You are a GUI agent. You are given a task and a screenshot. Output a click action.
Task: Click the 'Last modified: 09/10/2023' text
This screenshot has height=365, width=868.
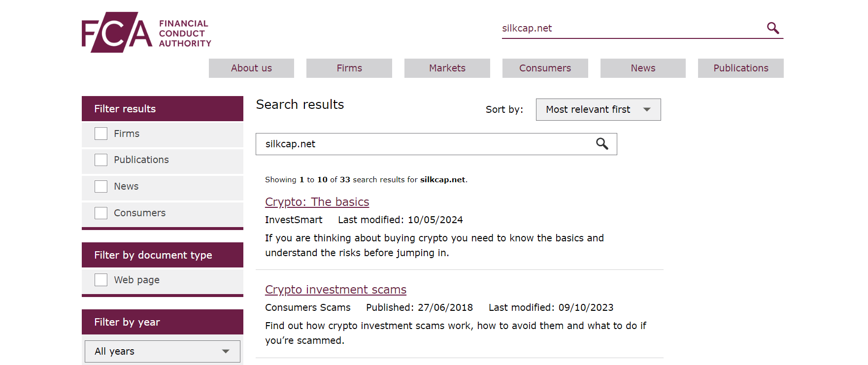[x=551, y=307]
